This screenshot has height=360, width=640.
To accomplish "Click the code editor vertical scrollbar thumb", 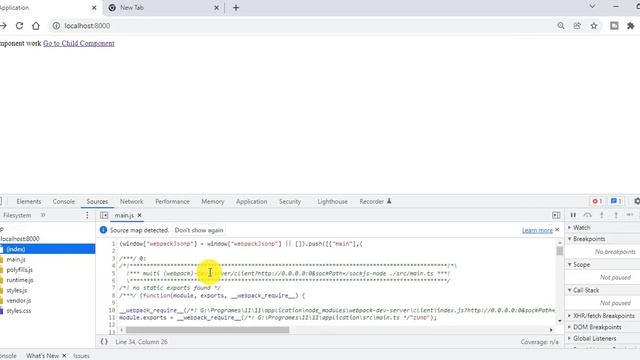I will [560, 251].
